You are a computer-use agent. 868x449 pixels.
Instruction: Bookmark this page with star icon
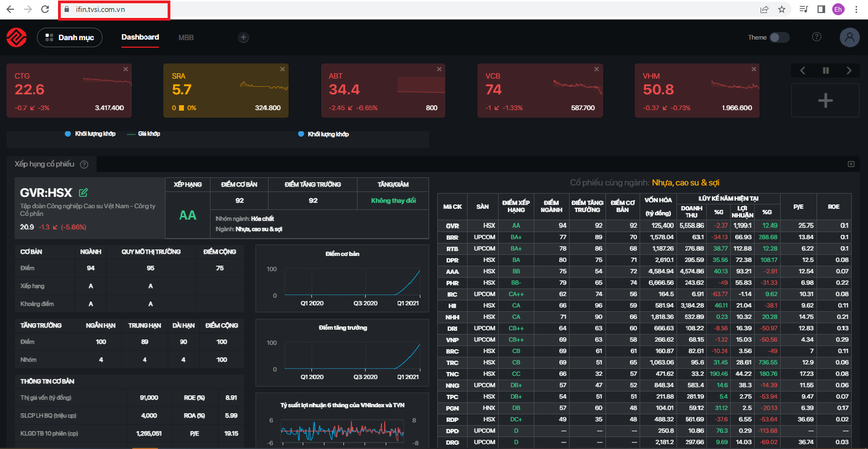[781, 9]
